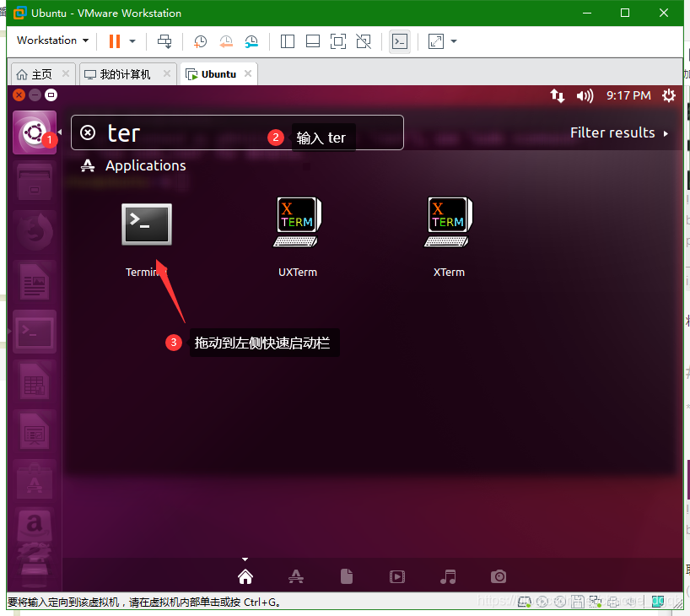This screenshot has height=616, width=690.
Task: Pause the virtual machine
Action: click(115, 41)
